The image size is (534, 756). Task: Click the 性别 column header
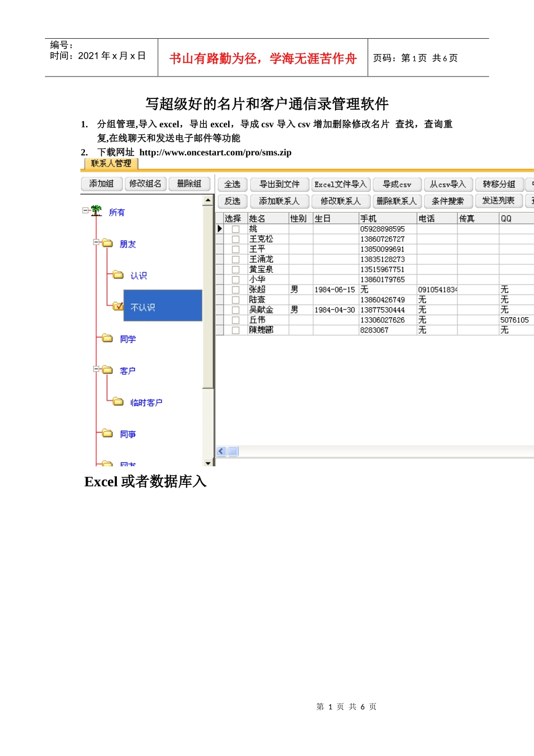(x=301, y=218)
